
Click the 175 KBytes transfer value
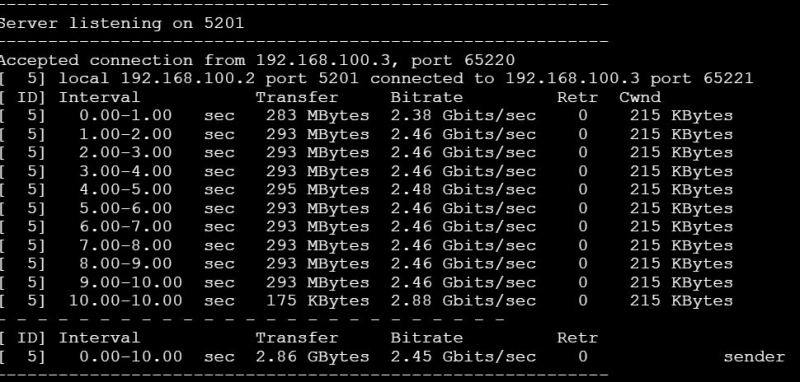[317, 301]
